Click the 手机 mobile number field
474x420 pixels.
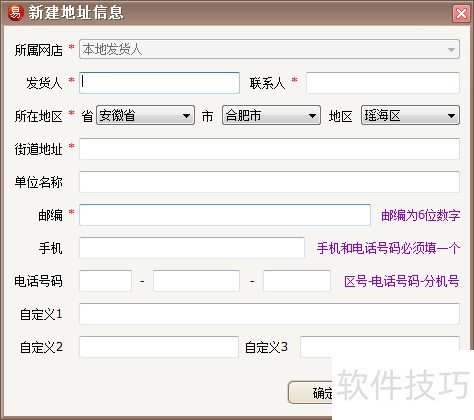[192, 248]
